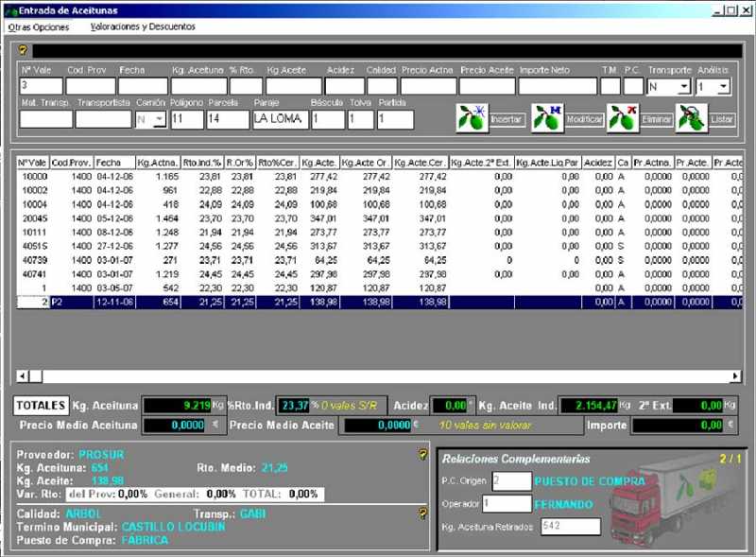Click the Nº Vale input field
The width and height of the screenshot is (756, 557).
(x=41, y=86)
